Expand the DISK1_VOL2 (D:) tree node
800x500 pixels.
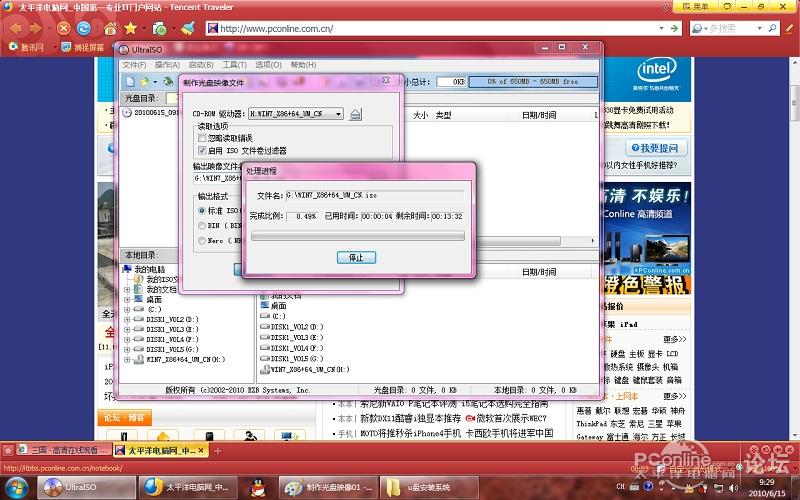[127, 319]
